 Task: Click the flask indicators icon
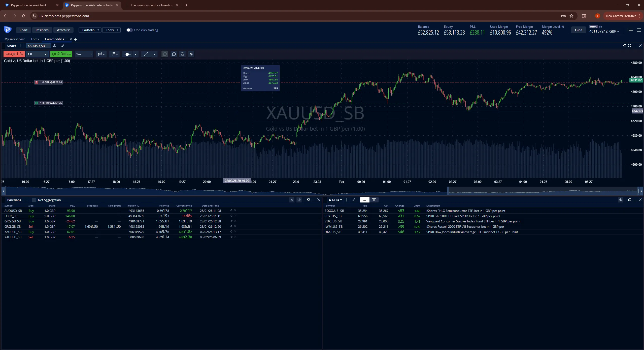click(x=182, y=54)
